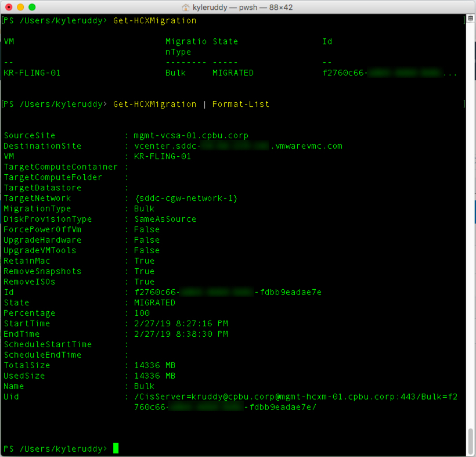Click the first 'Get-HCXMigration' command text
476x457 pixels.
[x=154, y=21]
